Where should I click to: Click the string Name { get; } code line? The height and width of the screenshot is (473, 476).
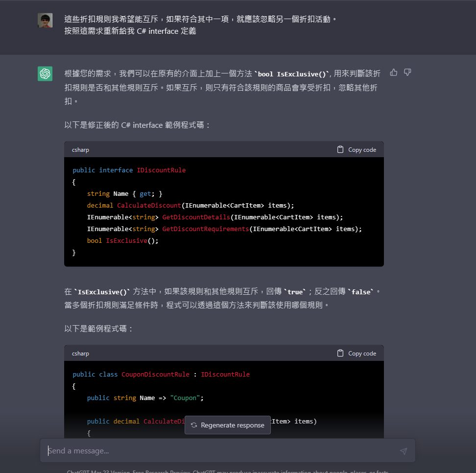[x=124, y=194]
